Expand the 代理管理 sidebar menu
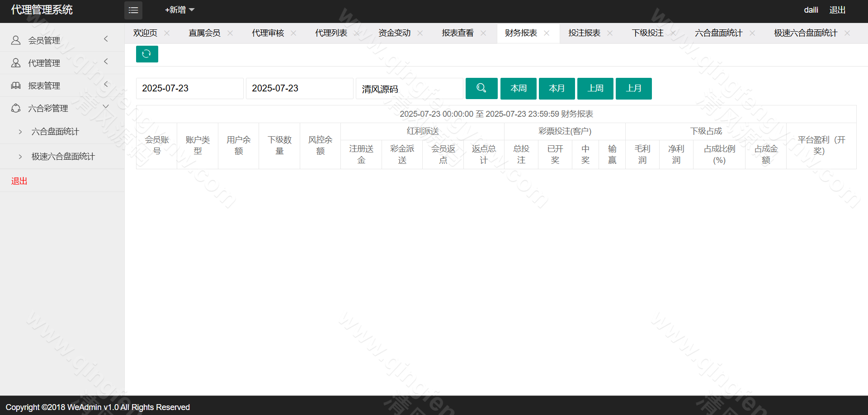 [x=62, y=63]
